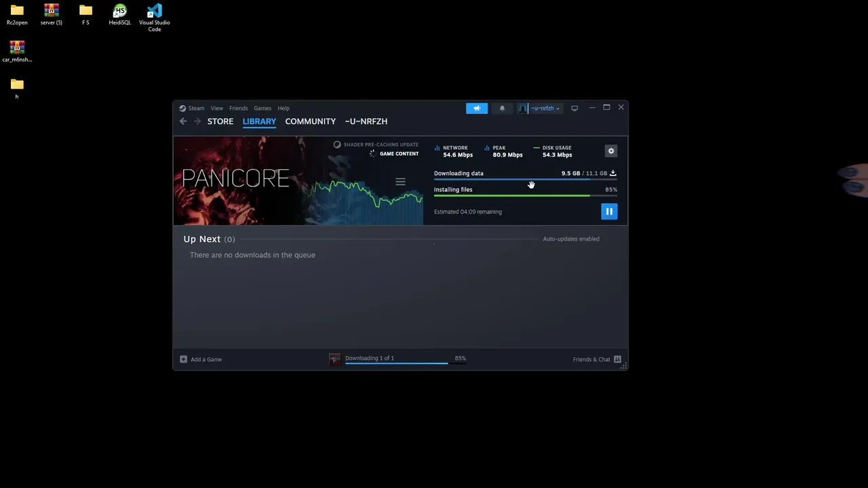Image resolution: width=868 pixels, height=488 pixels.
Task: Click the no downloads in queue message
Action: pos(252,255)
